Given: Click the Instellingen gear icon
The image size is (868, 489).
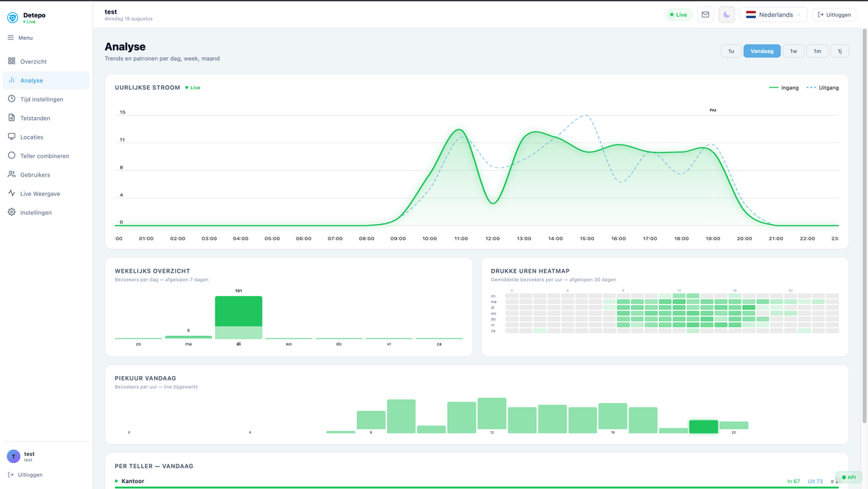Looking at the screenshot, I should pyautogui.click(x=12, y=212).
